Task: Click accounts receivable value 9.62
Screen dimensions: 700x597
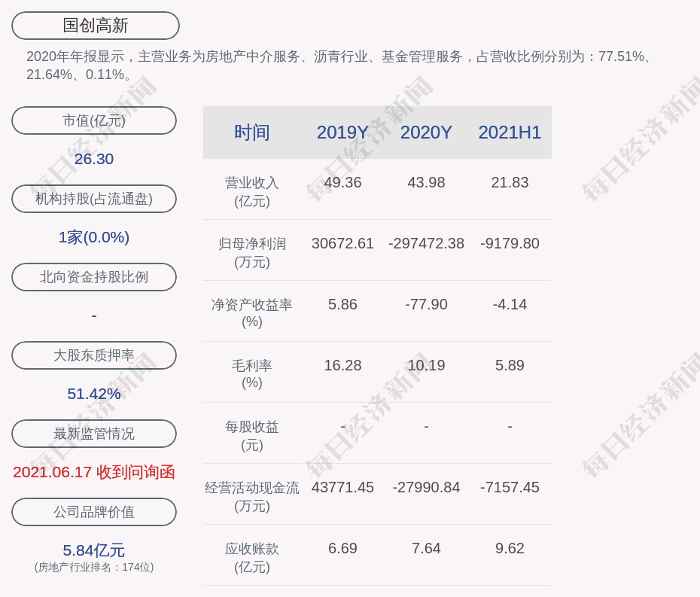Action: (x=510, y=548)
